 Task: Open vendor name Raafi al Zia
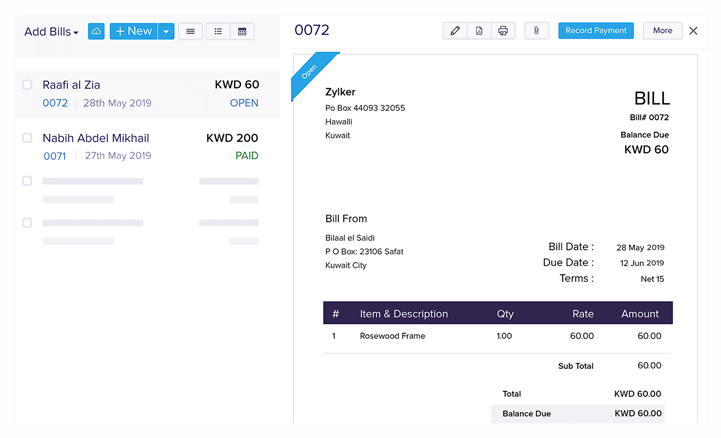71,85
